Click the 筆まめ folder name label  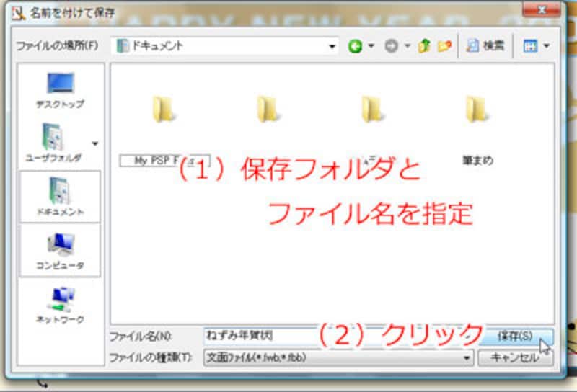tap(477, 160)
